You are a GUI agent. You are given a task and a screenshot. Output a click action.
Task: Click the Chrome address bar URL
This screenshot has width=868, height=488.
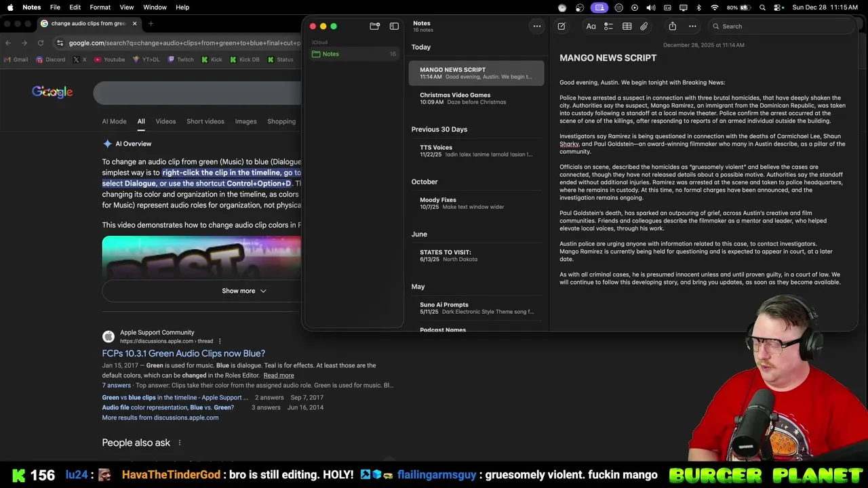184,43
